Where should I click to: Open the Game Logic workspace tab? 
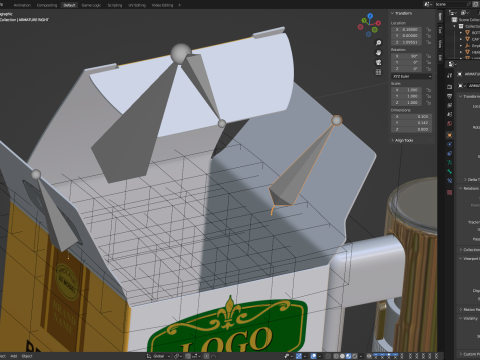click(x=91, y=5)
